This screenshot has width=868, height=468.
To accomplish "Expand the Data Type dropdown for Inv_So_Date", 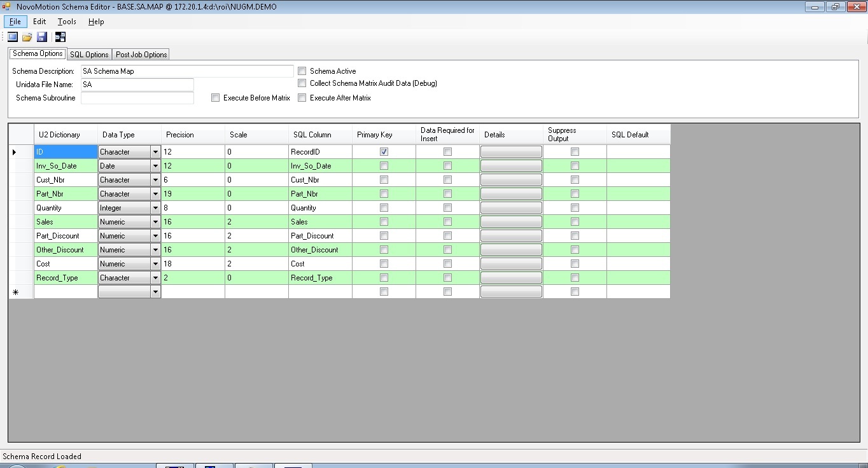I will [155, 166].
